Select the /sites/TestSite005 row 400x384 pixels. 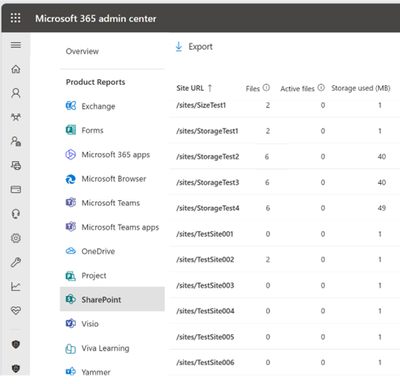285,337
